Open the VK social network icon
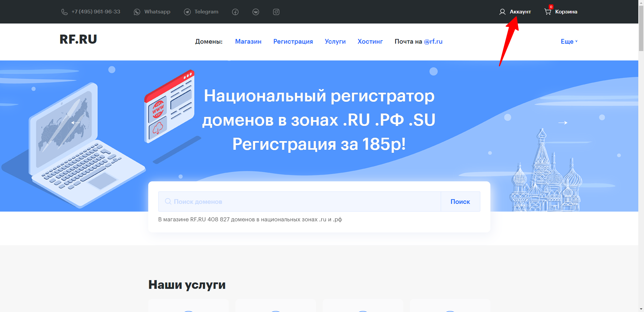This screenshot has height=312, width=644. click(256, 12)
